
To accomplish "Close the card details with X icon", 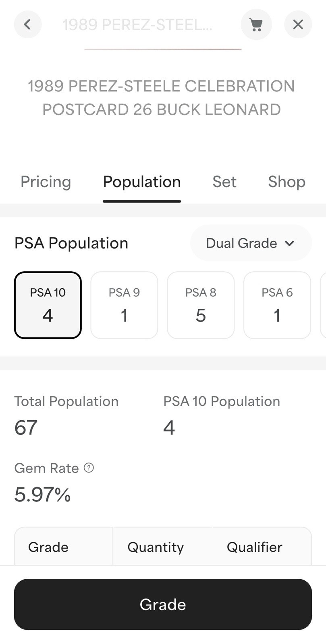I will (x=298, y=25).
